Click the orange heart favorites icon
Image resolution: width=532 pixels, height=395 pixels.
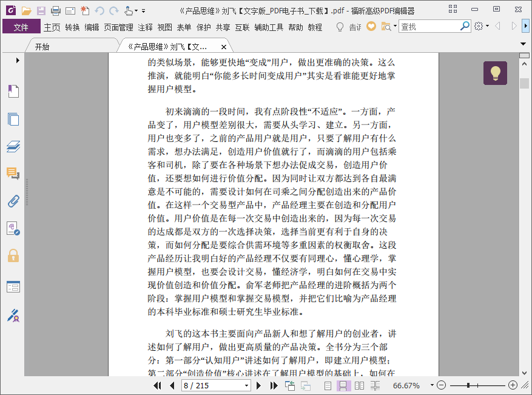pyautogui.click(x=371, y=26)
